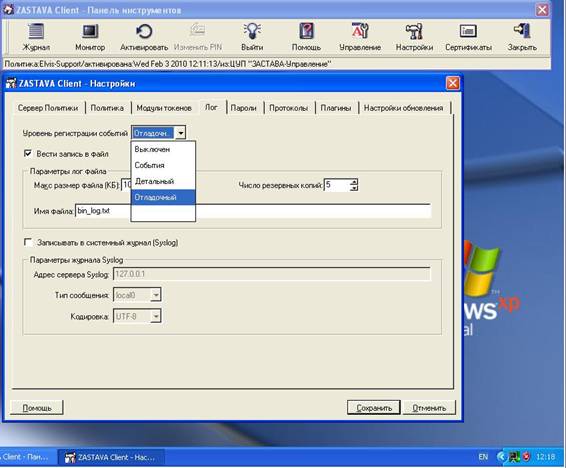The image size is (566, 468).
Task: Increase Число резервных копий with up arrow
Action: click(354, 182)
